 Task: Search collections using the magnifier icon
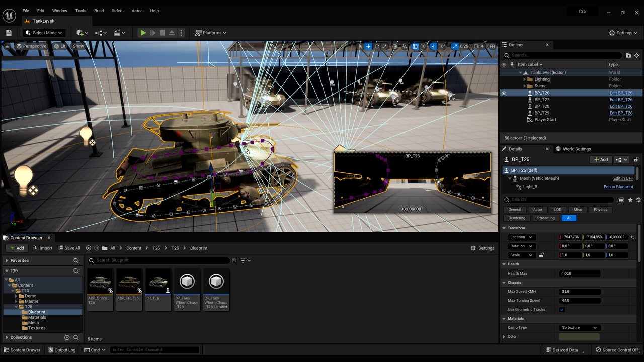(x=76, y=337)
